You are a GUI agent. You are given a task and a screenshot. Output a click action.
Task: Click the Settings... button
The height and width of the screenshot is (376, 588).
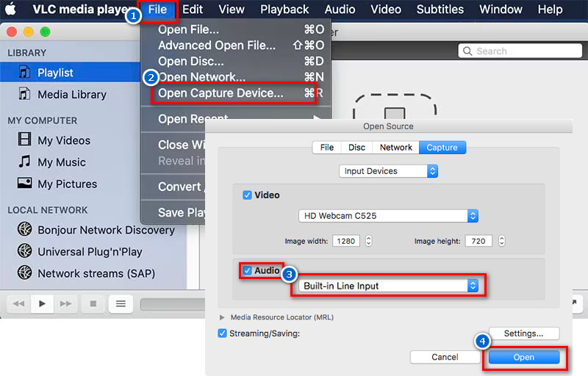tap(523, 333)
